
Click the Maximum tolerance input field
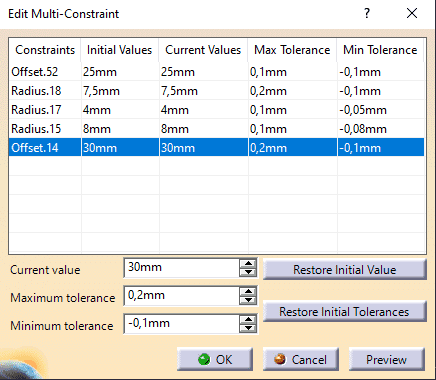[181, 296]
